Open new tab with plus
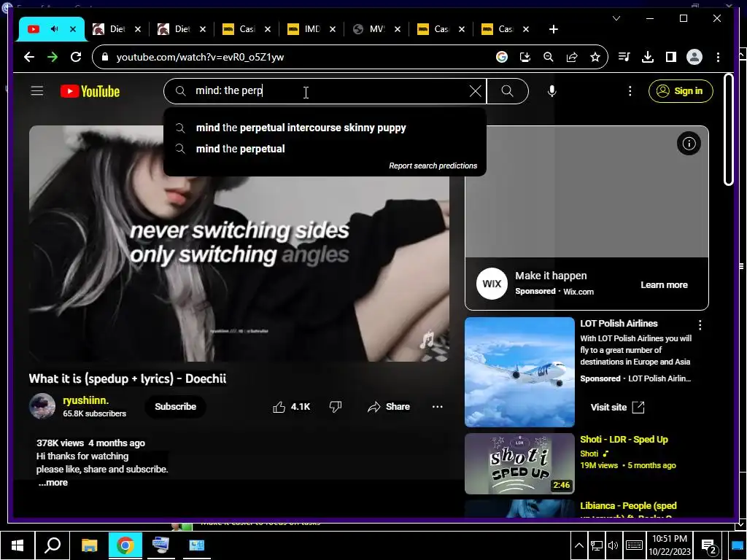The width and height of the screenshot is (747, 560). tap(553, 29)
